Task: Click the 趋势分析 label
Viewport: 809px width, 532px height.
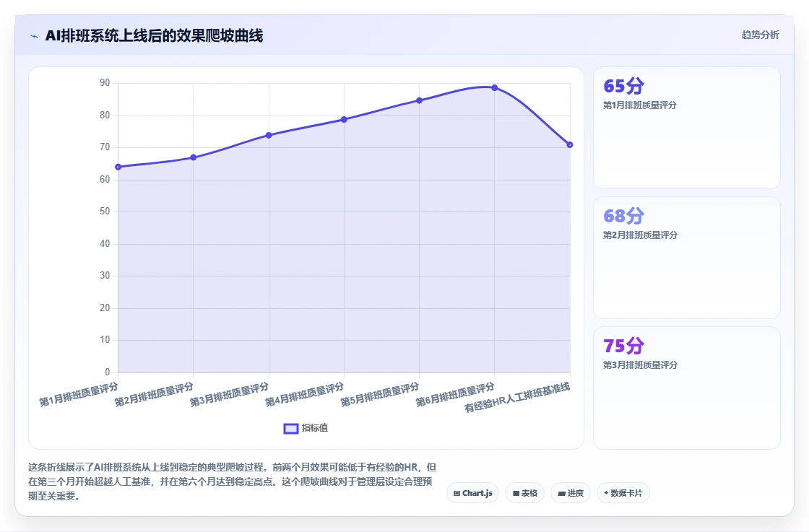Action: click(x=760, y=35)
